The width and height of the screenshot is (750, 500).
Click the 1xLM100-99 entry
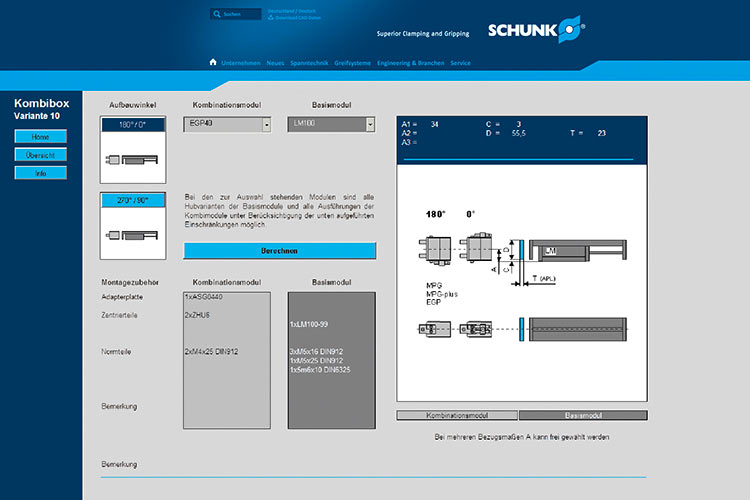309,324
